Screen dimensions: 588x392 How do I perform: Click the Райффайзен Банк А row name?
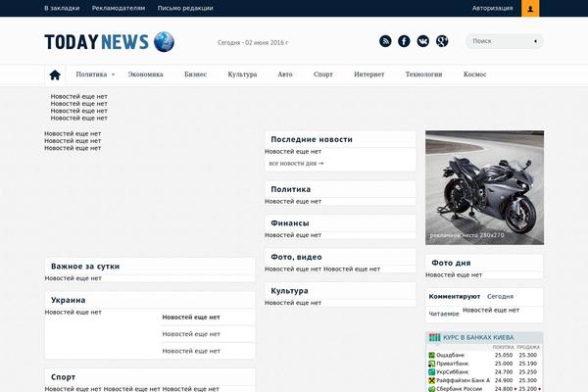click(464, 380)
